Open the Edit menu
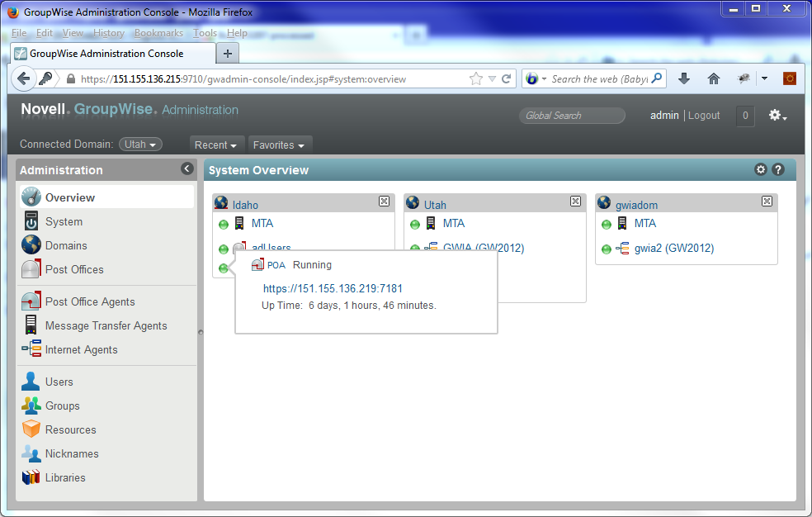This screenshot has width=812, height=517. [x=45, y=33]
